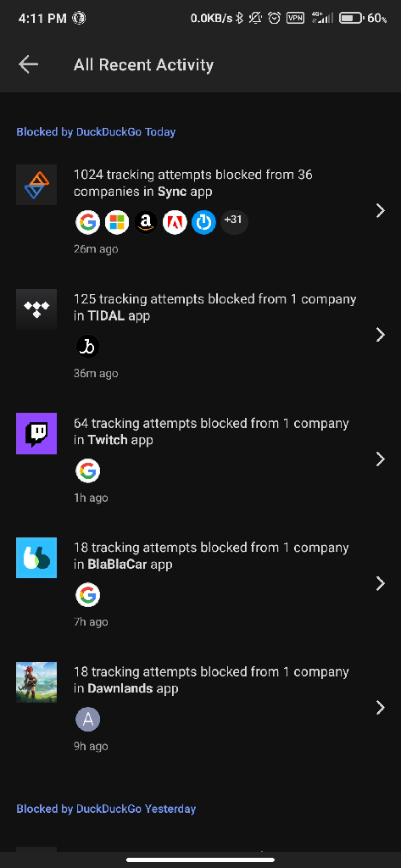Tap the Adobe tracker logo
The height and width of the screenshot is (868, 401).
(175, 223)
